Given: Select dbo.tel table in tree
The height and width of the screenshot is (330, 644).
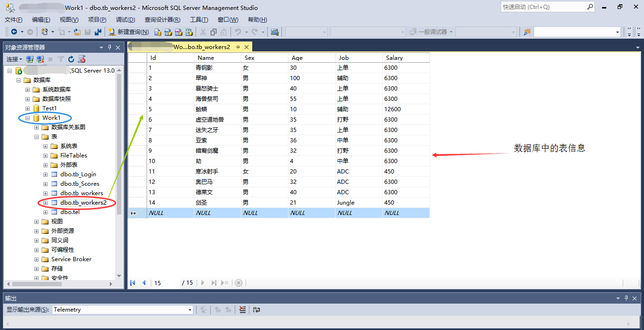Looking at the screenshot, I should tap(70, 212).
